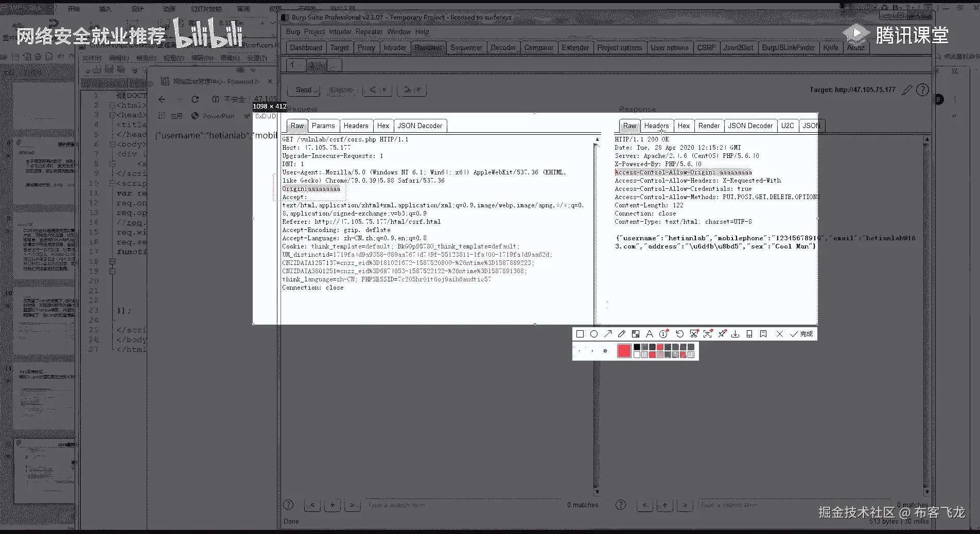
Task: Select the ellipse annotation tool
Action: pyautogui.click(x=594, y=334)
